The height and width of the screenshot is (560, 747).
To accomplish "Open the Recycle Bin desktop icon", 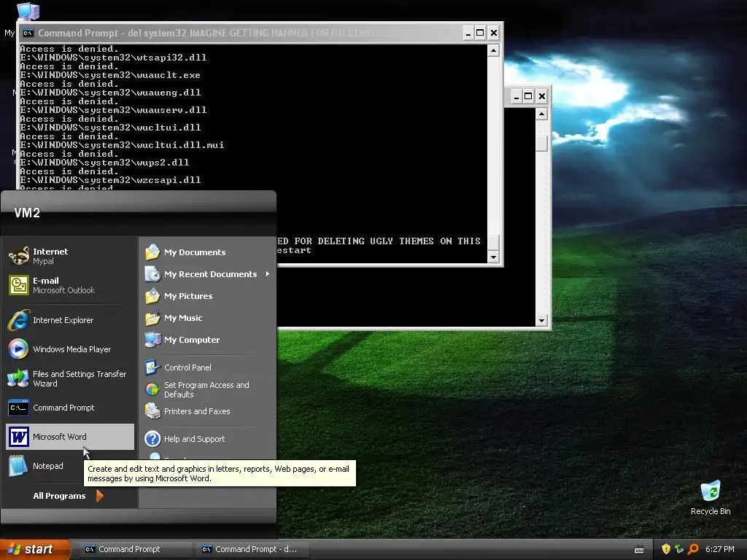I will pos(711,491).
